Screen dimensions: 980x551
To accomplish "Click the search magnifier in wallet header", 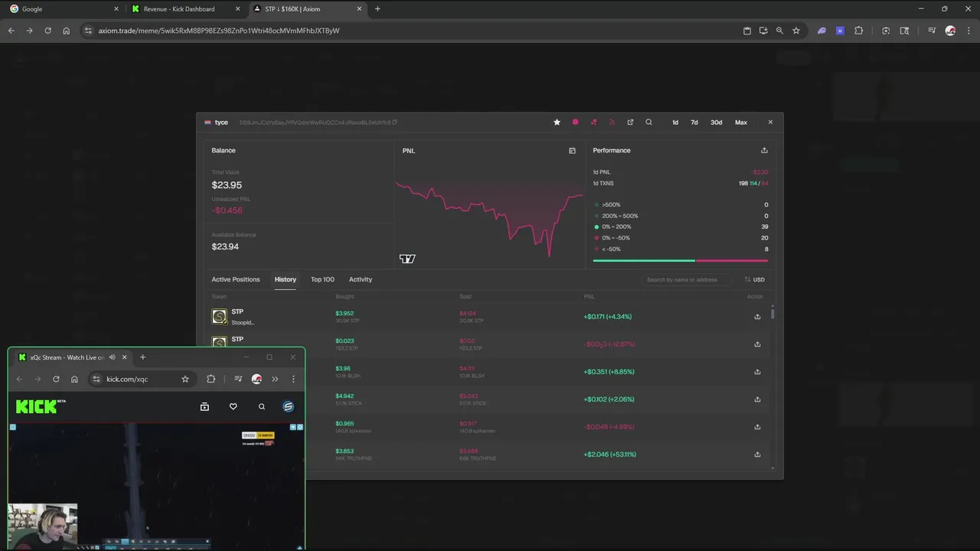I will point(648,122).
